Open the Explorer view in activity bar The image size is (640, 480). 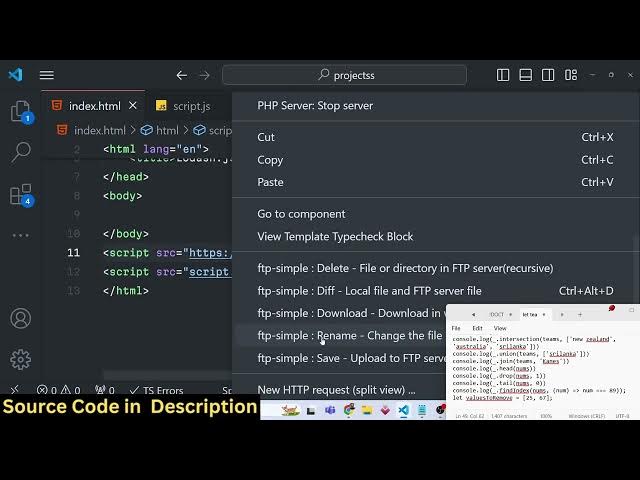tap(20, 112)
